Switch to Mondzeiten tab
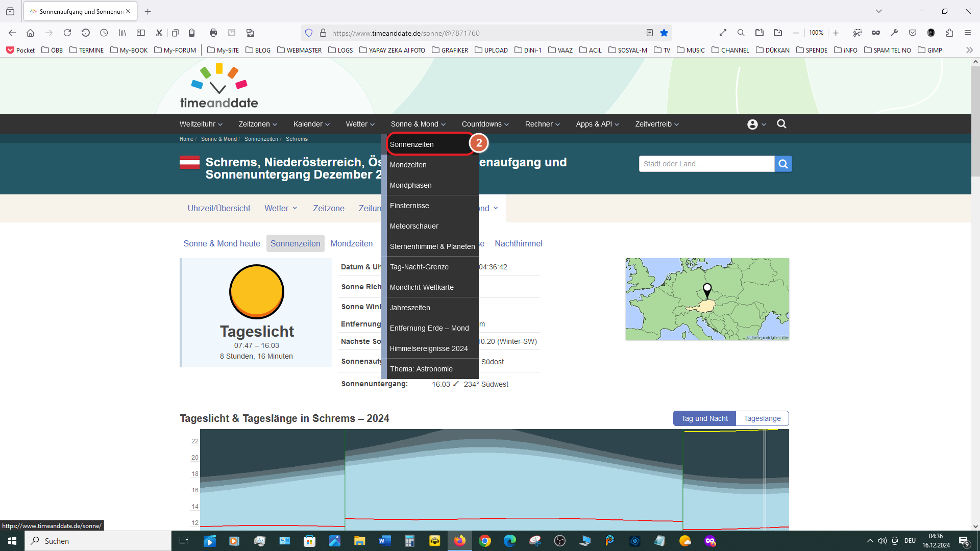This screenshot has height=551, width=980. pyautogui.click(x=352, y=243)
